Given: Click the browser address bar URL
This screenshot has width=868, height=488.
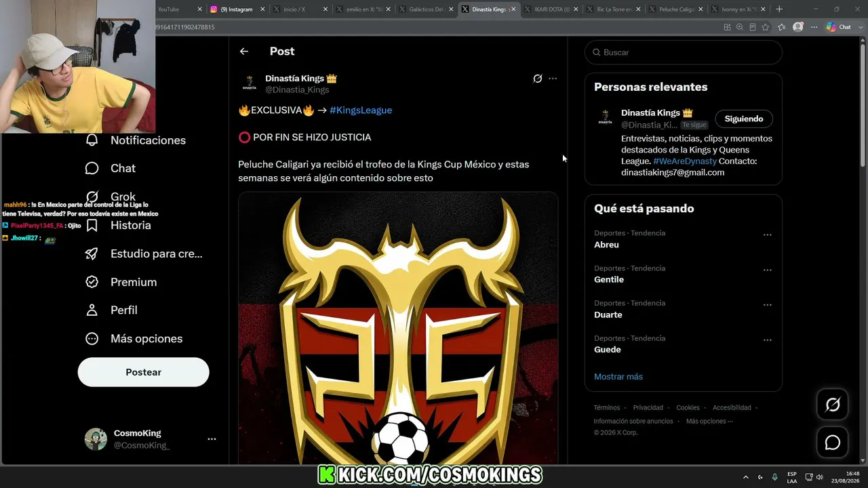Looking at the screenshot, I should point(185,27).
